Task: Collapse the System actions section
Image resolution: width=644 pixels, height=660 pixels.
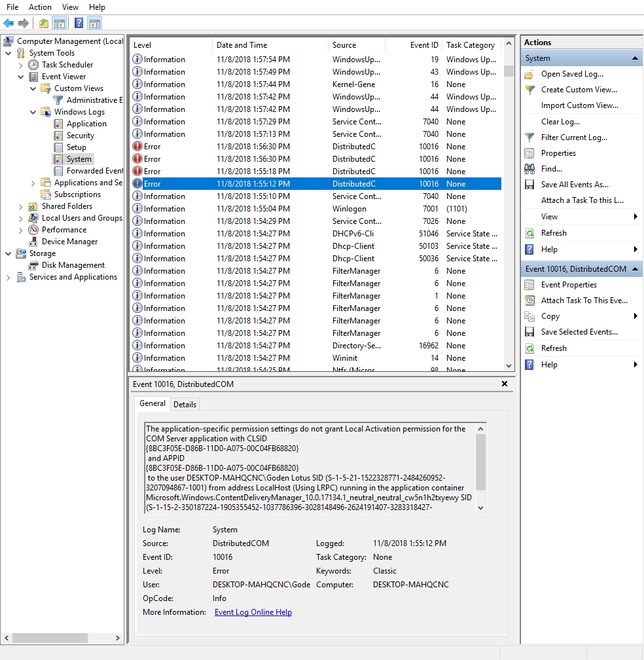Action: [x=635, y=58]
